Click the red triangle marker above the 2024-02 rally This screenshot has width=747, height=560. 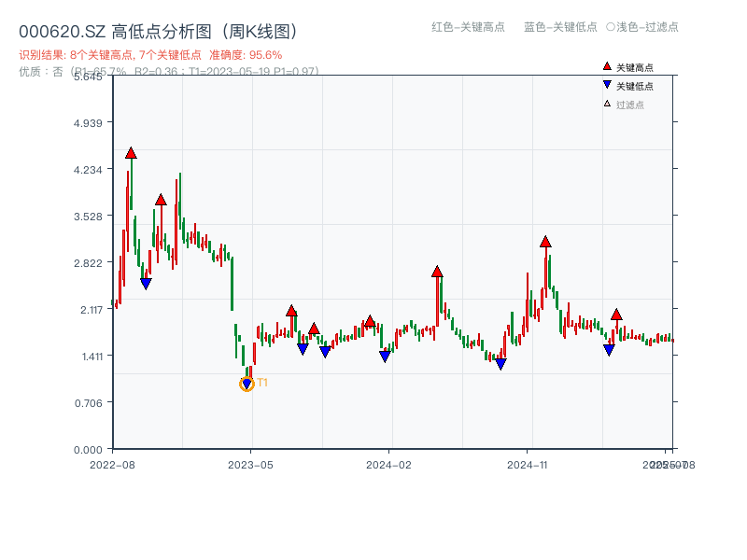(x=435, y=272)
